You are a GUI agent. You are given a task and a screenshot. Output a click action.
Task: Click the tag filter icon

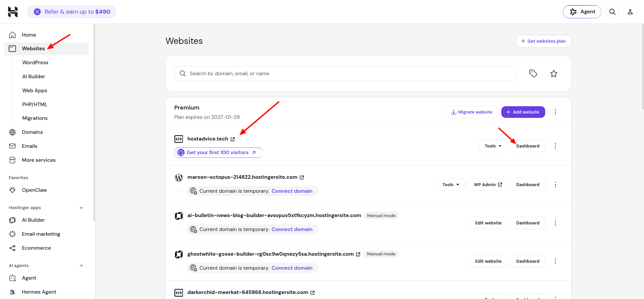[533, 74]
